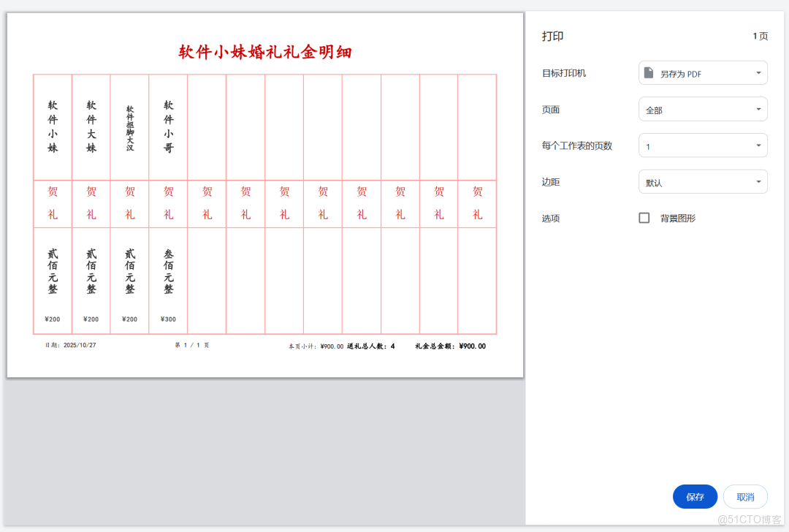Click the chevron of the pages-per-sheet dropdown
Viewport: 789px width, 532px height.
(x=758, y=145)
